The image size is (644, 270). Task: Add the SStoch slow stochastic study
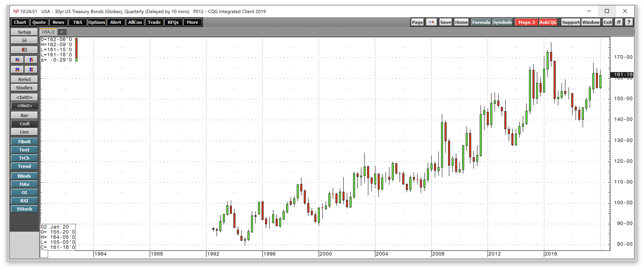24,209
